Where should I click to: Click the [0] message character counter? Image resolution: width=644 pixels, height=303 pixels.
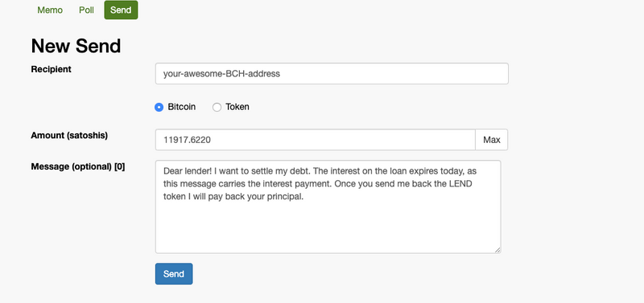[x=119, y=167]
